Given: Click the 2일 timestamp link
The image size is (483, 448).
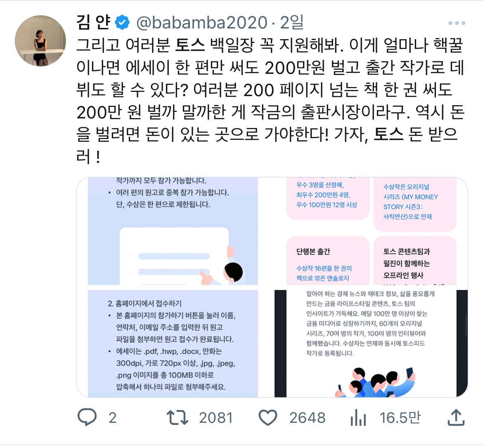Looking at the screenshot, I should pyautogui.click(x=292, y=22).
